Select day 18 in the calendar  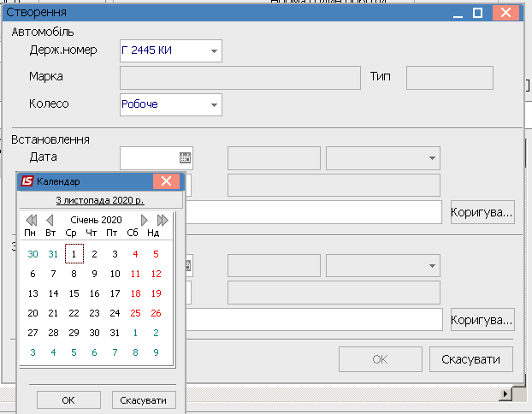pos(135,293)
